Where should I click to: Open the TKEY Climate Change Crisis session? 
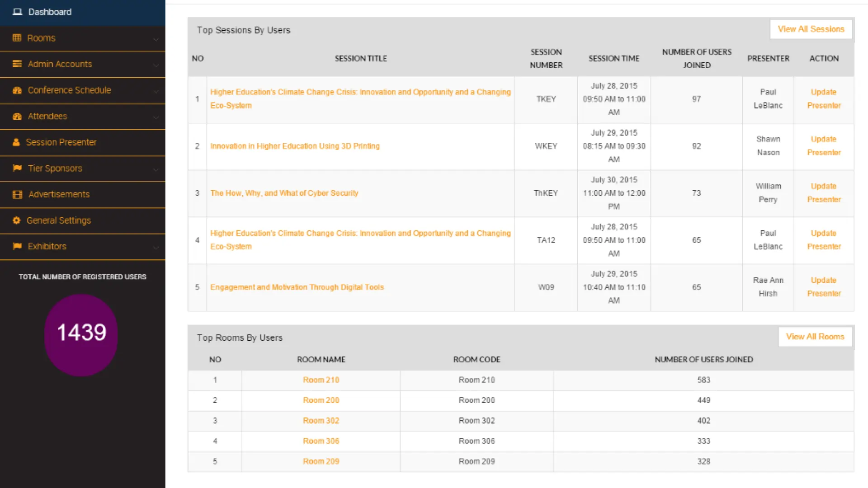(360, 99)
